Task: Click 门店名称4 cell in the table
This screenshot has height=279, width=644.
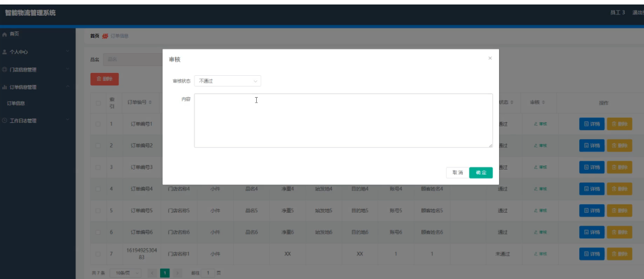Action: tap(179, 189)
